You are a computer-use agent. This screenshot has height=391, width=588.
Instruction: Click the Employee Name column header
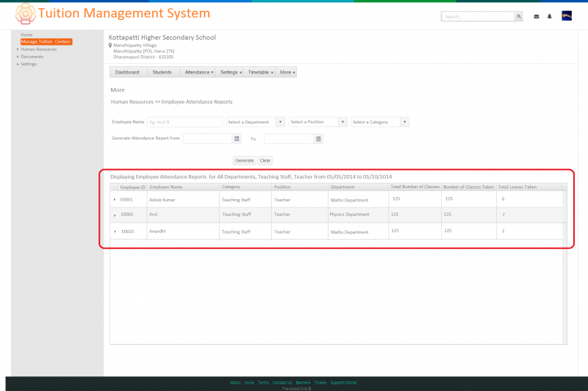coord(183,187)
